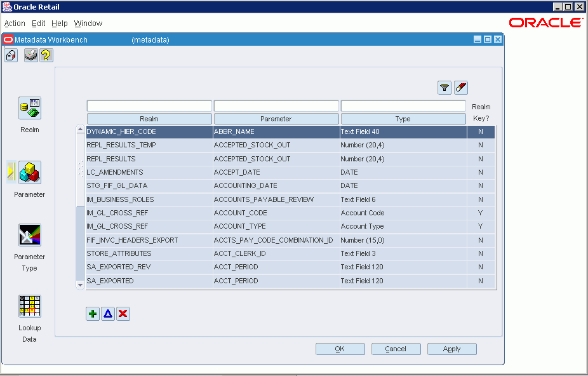Open the Lookup Data grid icon
This screenshot has height=376, width=588.
tap(30, 306)
